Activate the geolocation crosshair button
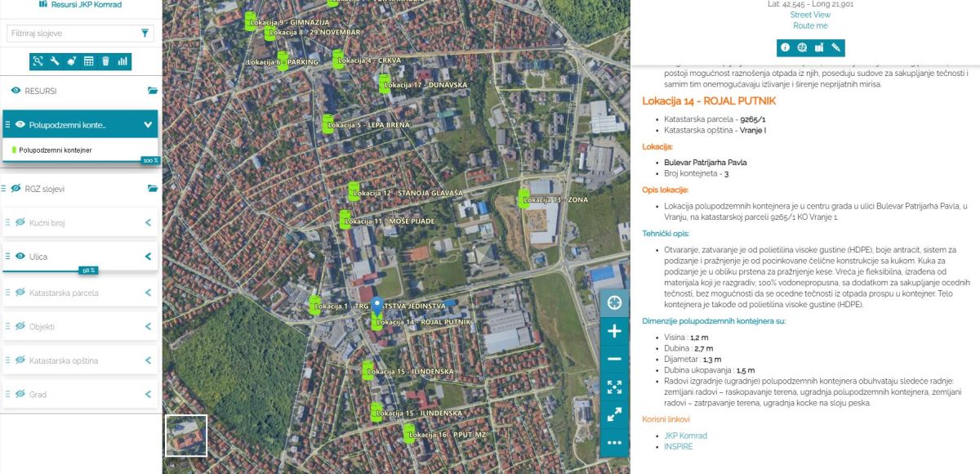 coord(614,303)
